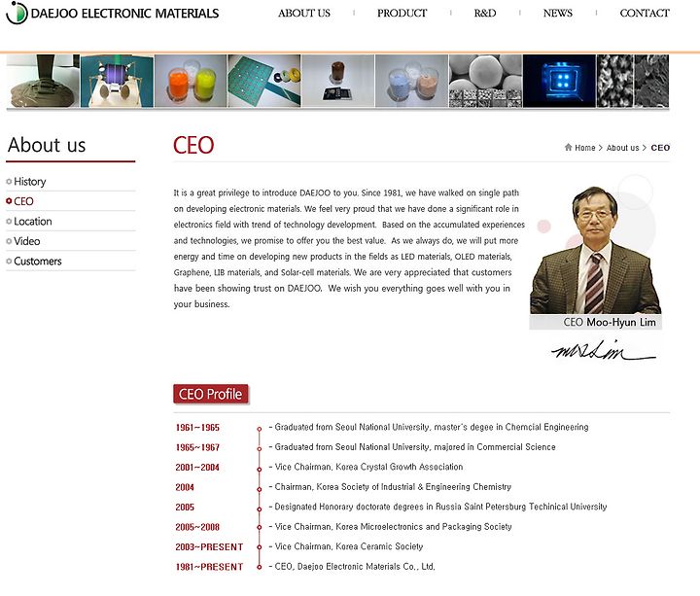700x596 pixels.
Task: Click the 1961~1965 timeline entry
Action: pyautogui.click(x=197, y=427)
